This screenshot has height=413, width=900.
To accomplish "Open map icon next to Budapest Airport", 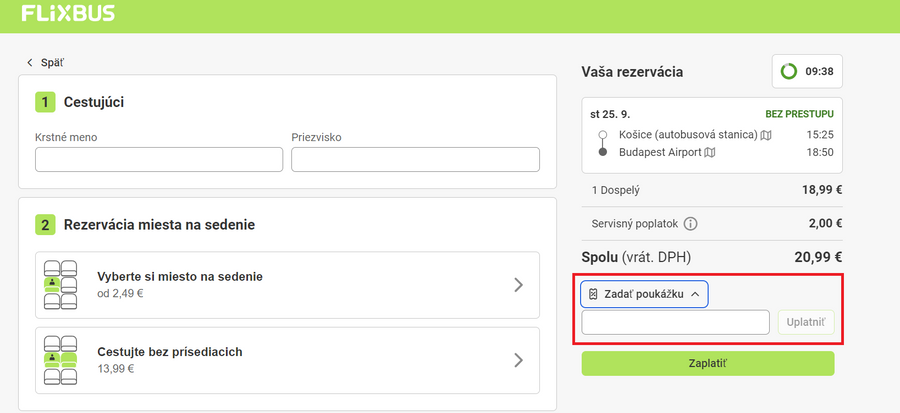I will (x=710, y=152).
